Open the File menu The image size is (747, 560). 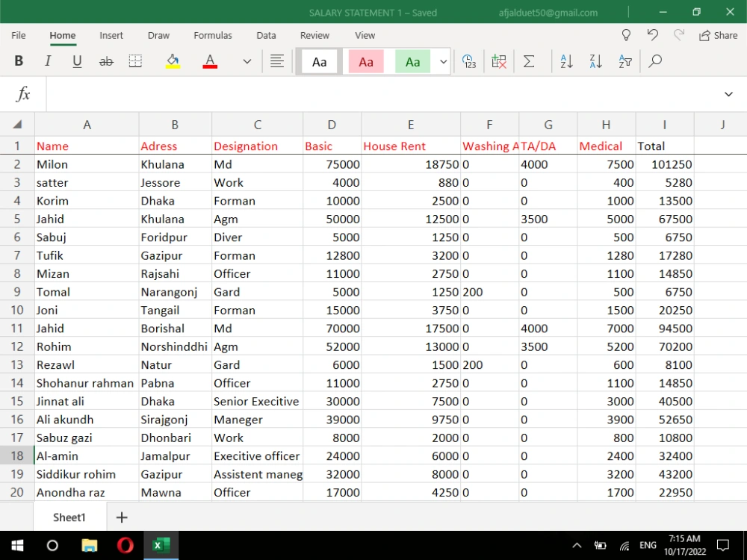(x=19, y=35)
